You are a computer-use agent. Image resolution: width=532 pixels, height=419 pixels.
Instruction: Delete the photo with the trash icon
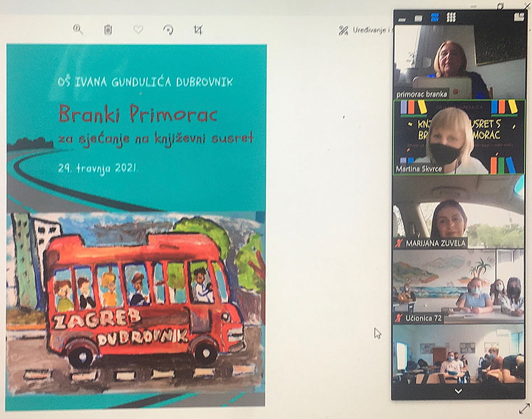click(108, 30)
